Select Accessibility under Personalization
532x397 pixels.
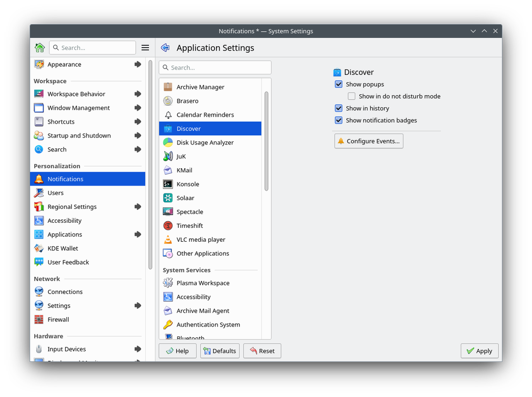coord(88,220)
